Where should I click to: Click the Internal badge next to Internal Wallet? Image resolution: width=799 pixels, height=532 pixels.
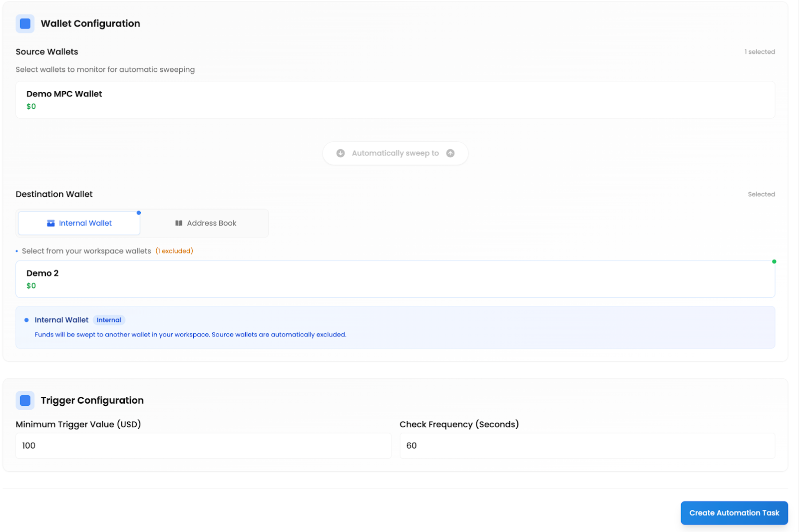[109, 320]
